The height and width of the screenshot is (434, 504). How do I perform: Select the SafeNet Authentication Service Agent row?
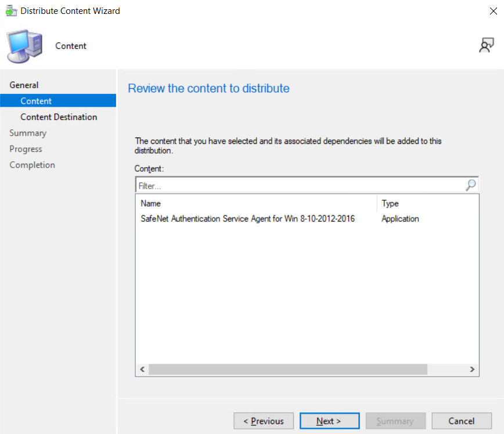307,219
